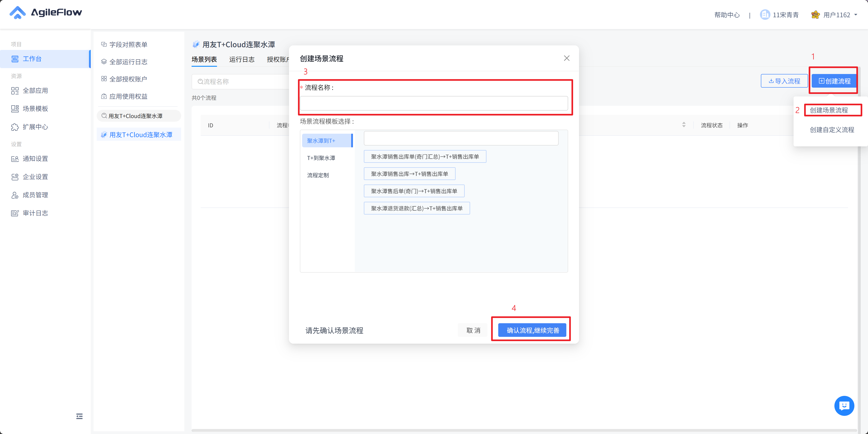Pick 聚水潭销售出库→T+销售出库单 template
Viewport: 868px width, 434px height.
409,174
